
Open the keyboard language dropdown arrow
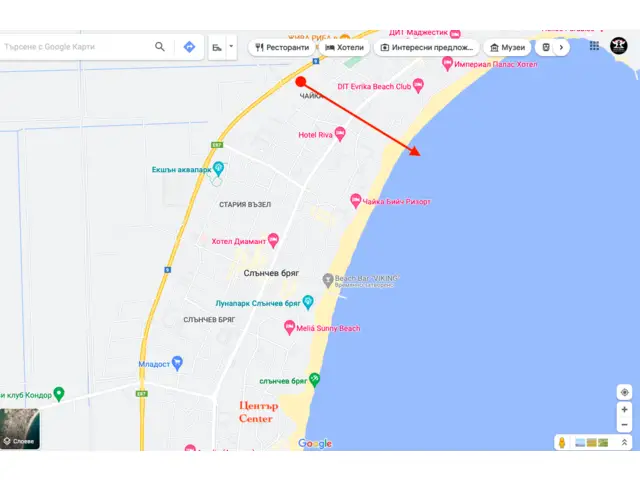[231, 47]
